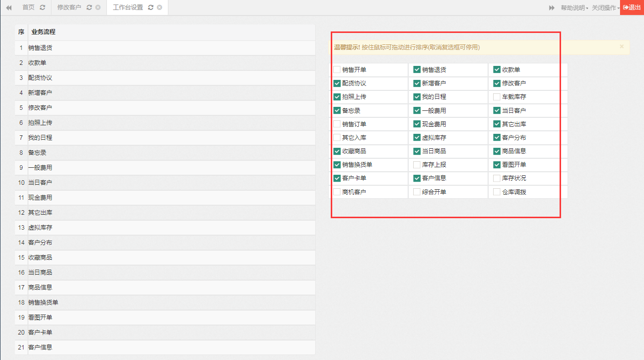This screenshot has height=360, width=644.
Task: Disable the 看图开单 checkbox
Action: pyautogui.click(x=497, y=165)
